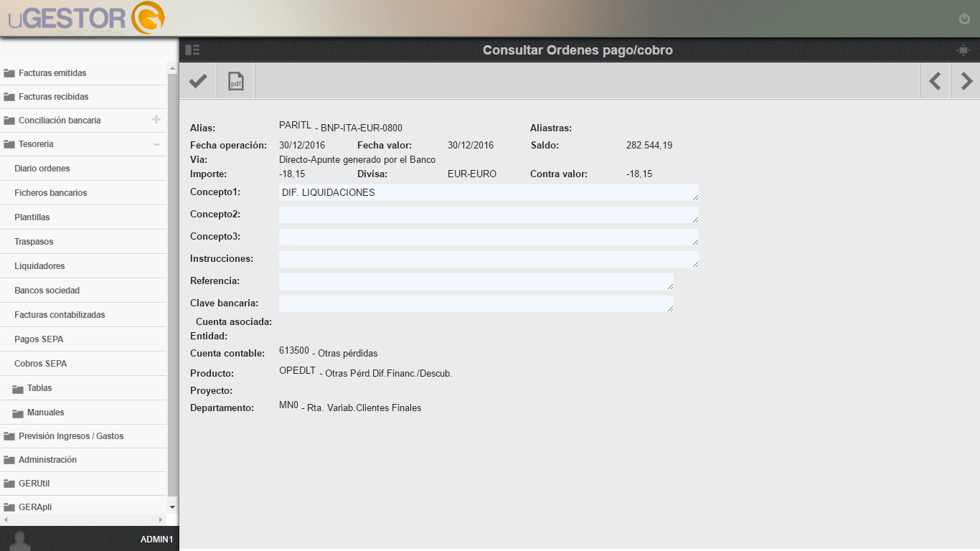The height and width of the screenshot is (551, 980).
Task: Click the user avatar icon
Action: (x=22, y=540)
